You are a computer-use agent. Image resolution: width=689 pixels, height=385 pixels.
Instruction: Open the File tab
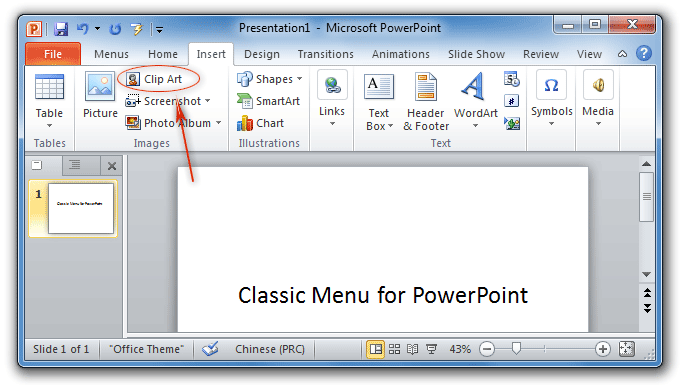tap(53, 54)
